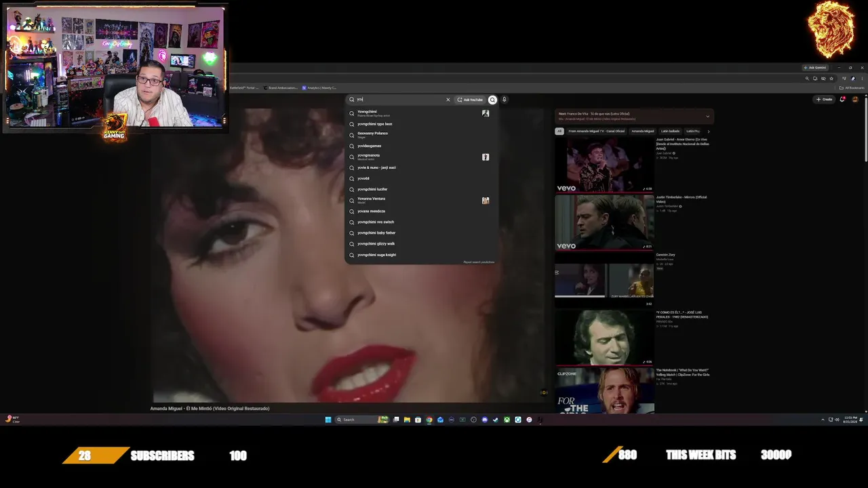Click the 'Juan Gabriel - Amor Eterno' video title
Viewport: 868px width, 488px height.
tap(682, 144)
